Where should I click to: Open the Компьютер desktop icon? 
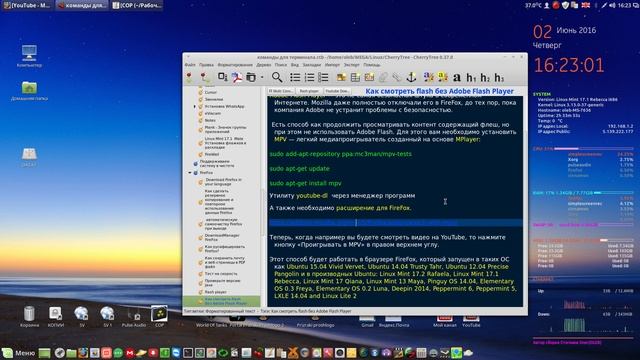pos(29,56)
